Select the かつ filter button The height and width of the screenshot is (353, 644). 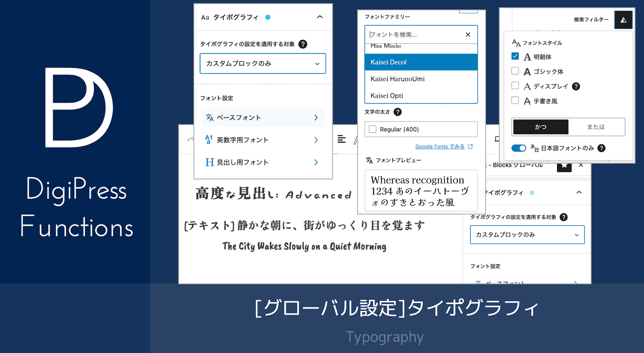click(541, 127)
